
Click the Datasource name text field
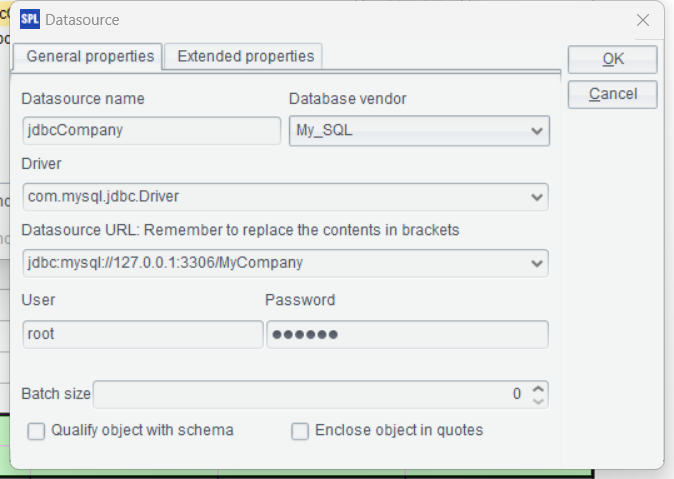[x=151, y=131]
